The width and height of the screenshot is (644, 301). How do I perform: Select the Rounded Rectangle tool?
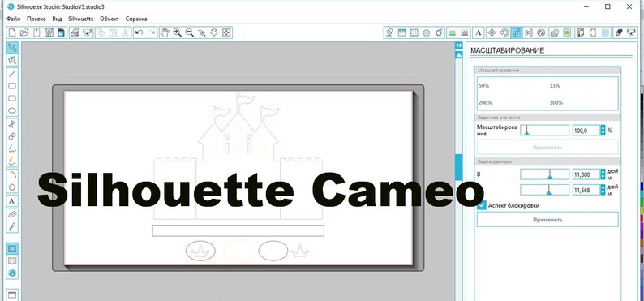coord(12,98)
